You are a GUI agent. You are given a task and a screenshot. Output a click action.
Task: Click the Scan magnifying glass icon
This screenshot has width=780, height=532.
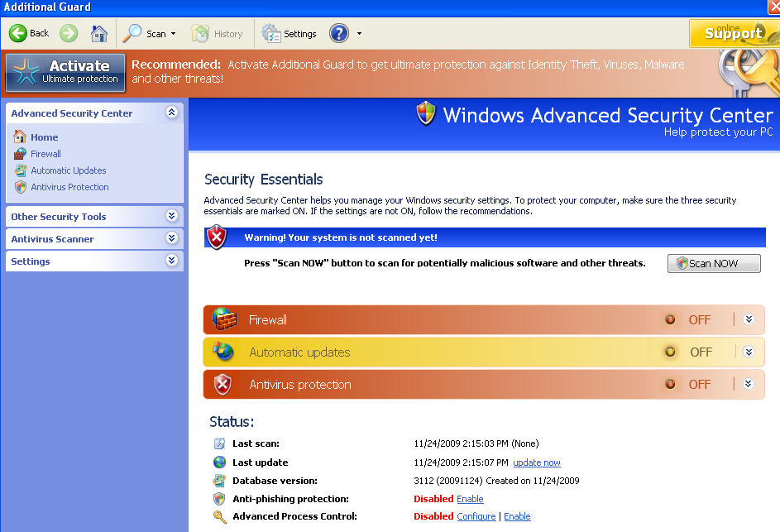[x=132, y=33]
